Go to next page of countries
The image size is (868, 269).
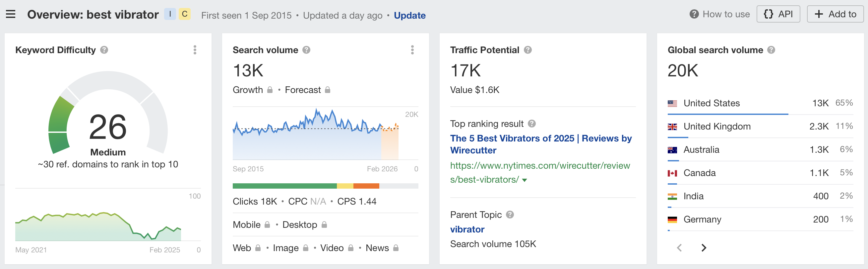[704, 248]
